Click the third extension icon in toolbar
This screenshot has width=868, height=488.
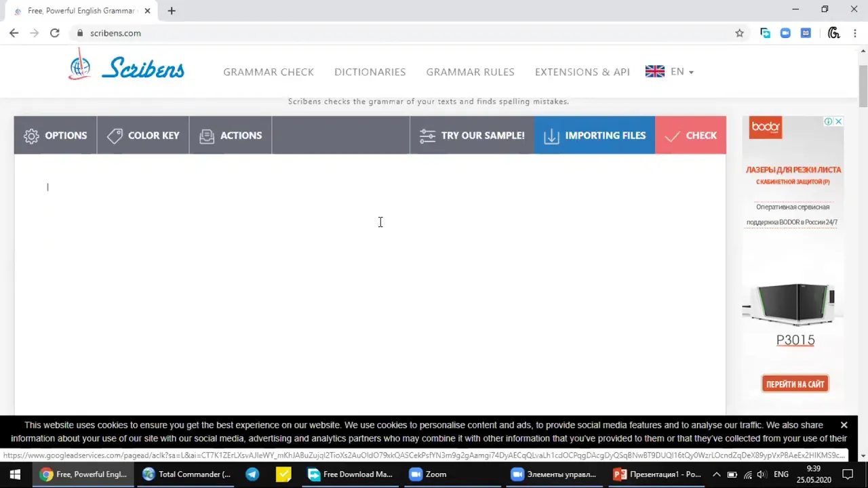point(806,33)
